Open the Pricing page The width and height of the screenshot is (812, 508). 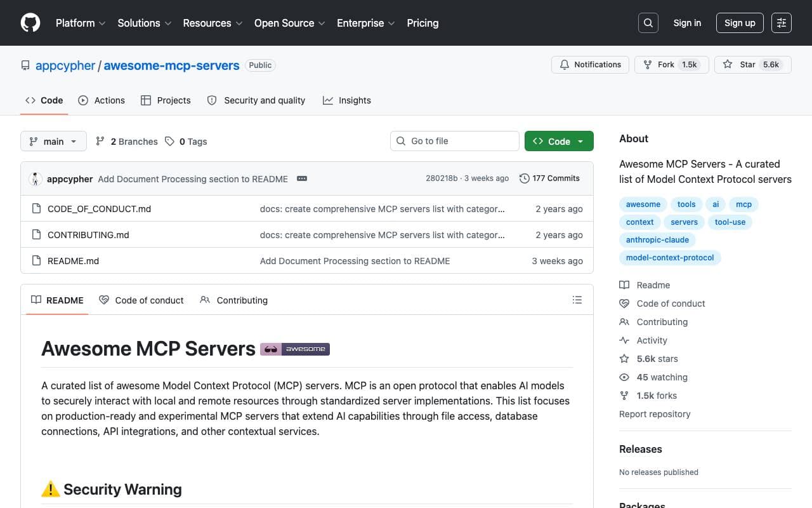coord(422,23)
